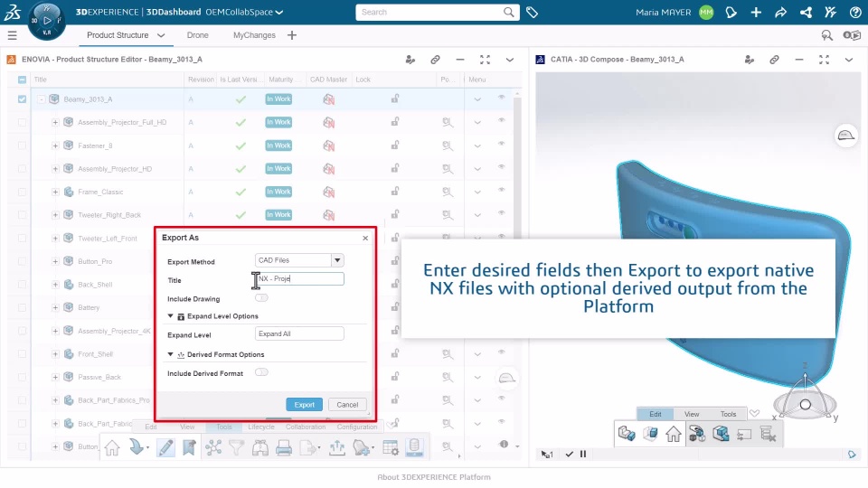Click the Share arrow icon in top bar

[x=780, y=12]
